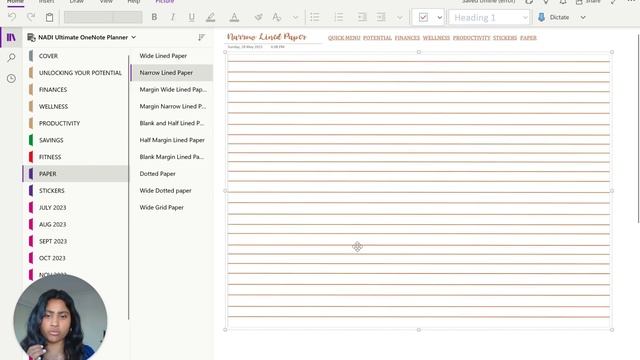This screenshot has width=640, height=360.
Task: Clear formatting with the A eraser icon
Action: click(x=277, y=17)
